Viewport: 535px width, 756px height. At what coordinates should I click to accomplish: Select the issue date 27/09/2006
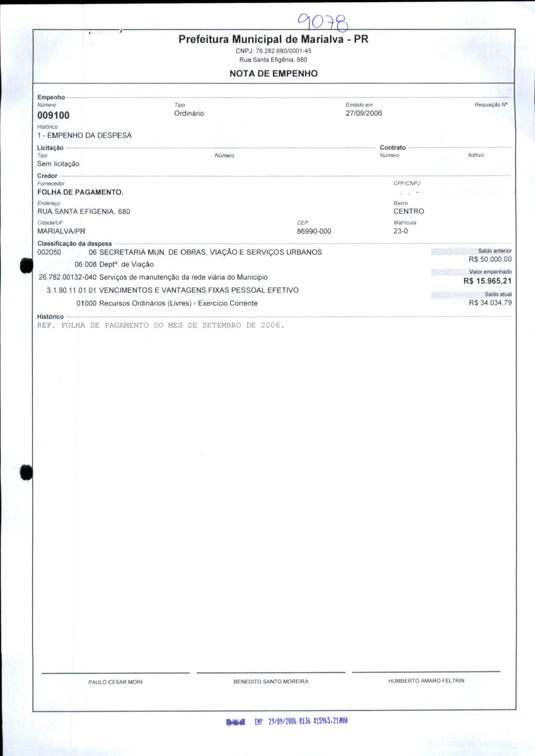363,113
